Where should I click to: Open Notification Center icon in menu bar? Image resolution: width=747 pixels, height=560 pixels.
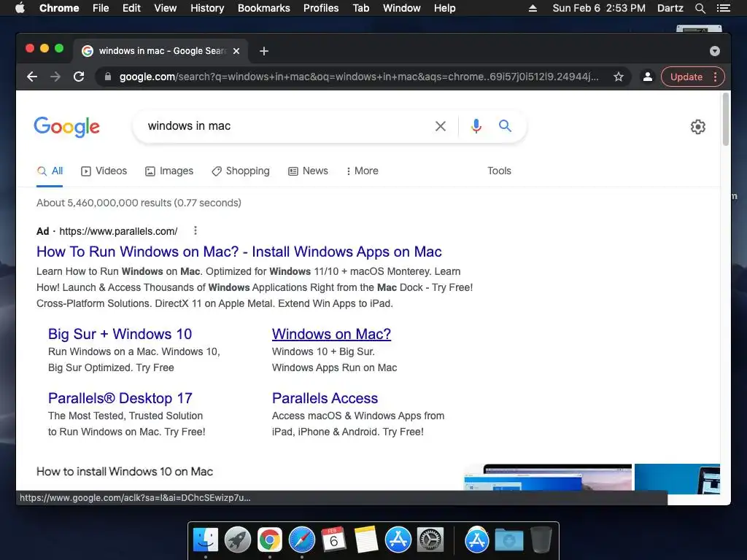(x=723, y=8)
